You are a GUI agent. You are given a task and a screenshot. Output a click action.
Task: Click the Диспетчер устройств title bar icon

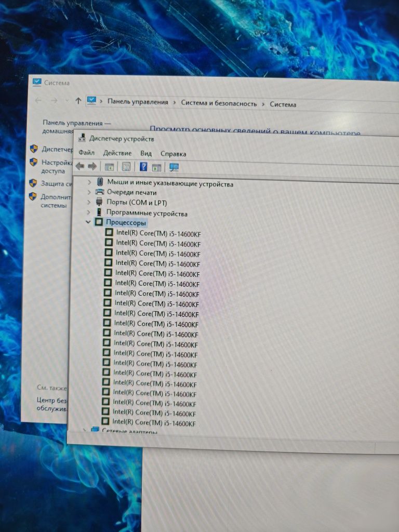[82, 137]
